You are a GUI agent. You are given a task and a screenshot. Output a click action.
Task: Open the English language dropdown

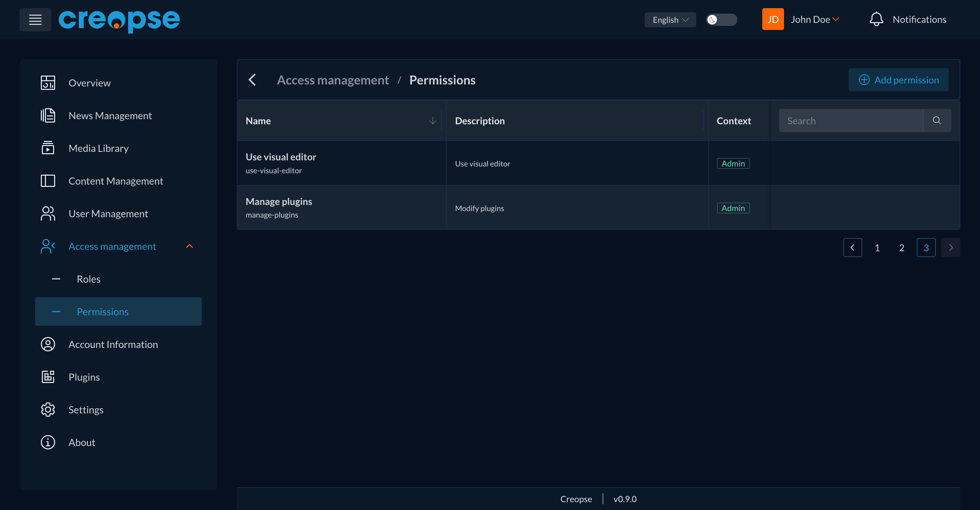coord(670,19)
